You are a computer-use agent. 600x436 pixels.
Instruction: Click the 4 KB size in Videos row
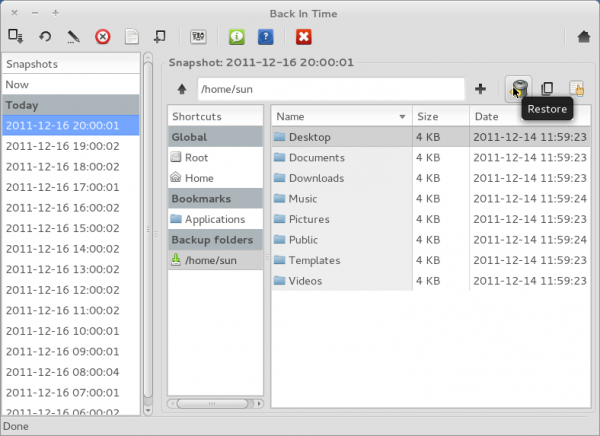pos(428,281)
